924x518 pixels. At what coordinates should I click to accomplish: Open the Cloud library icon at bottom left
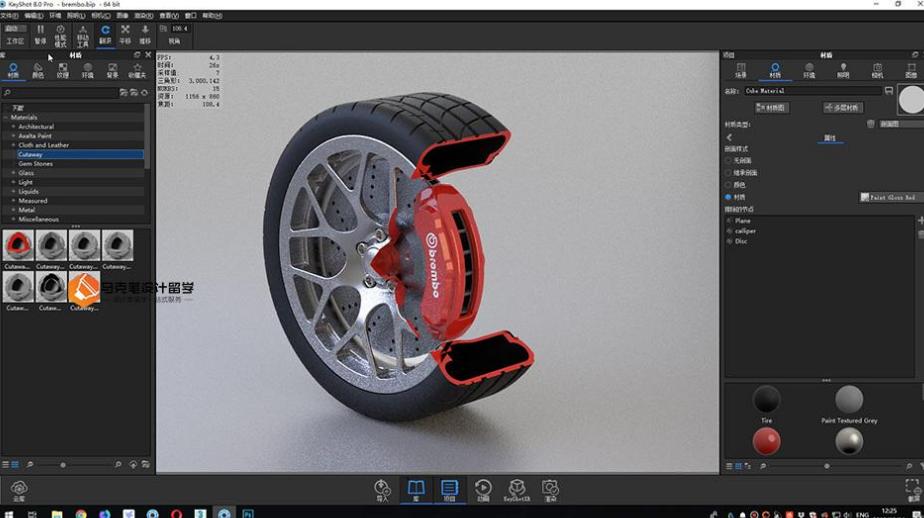pos(18,489)
